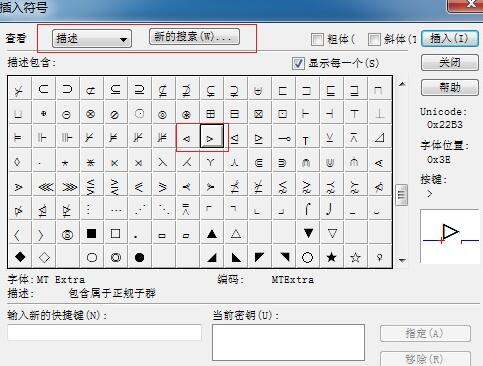
Task: Select the subset-of symbol ⊂
Action: 44,89
